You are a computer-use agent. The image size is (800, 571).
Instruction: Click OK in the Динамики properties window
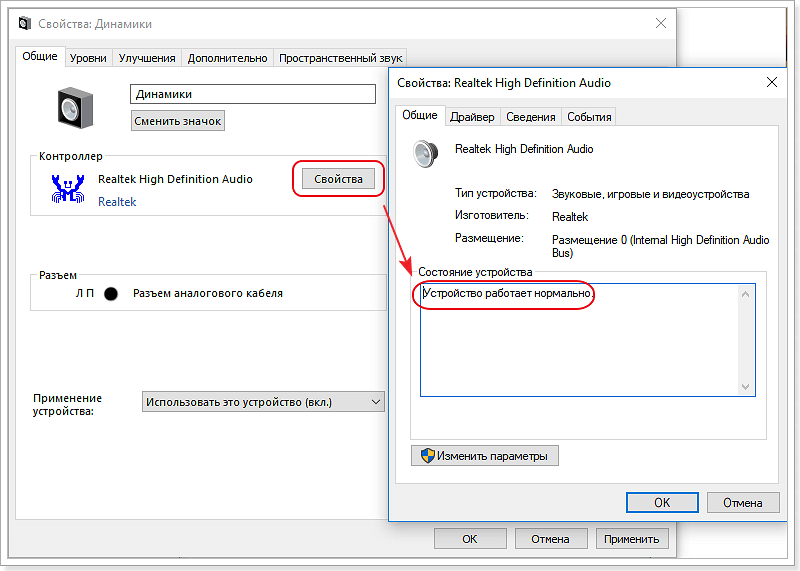(x=470, y=539)
